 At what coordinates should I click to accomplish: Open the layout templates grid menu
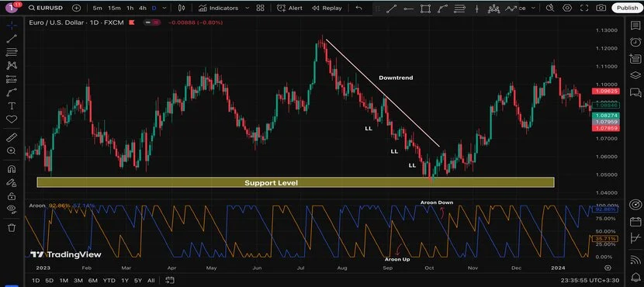click(x=260, y=8)
